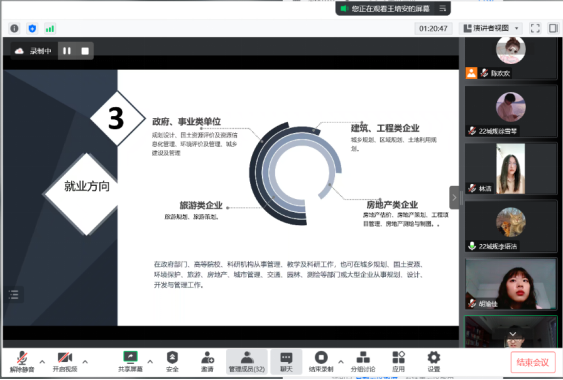Pause the cloud recording
563x380 pixels.
[67, 51]
